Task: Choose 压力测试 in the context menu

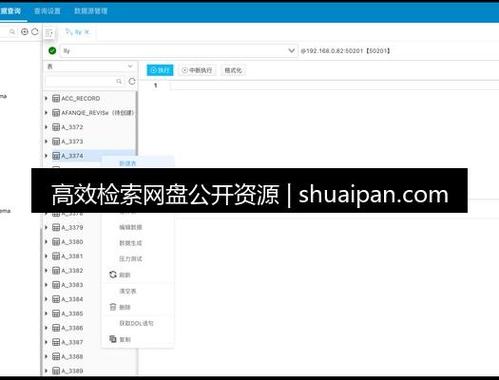Action: [x=131, y=259]
